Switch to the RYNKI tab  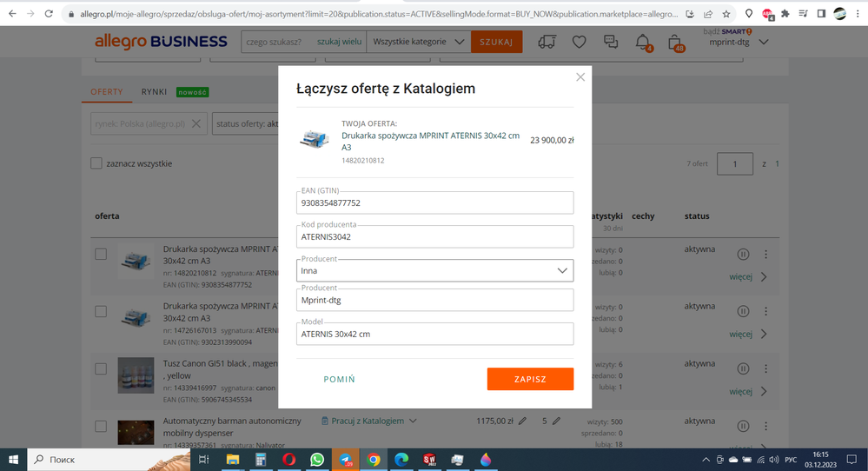[154, 92]
